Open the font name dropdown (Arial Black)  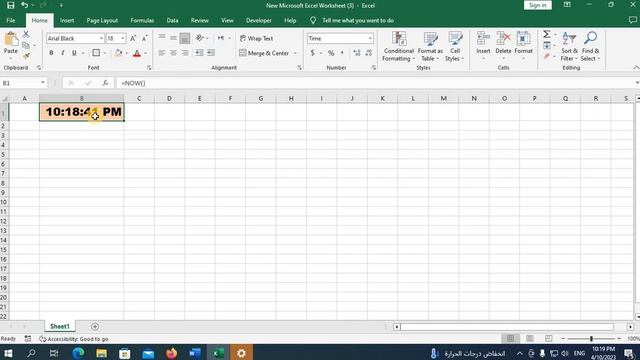pyautogui.click(x=101, y=38)
